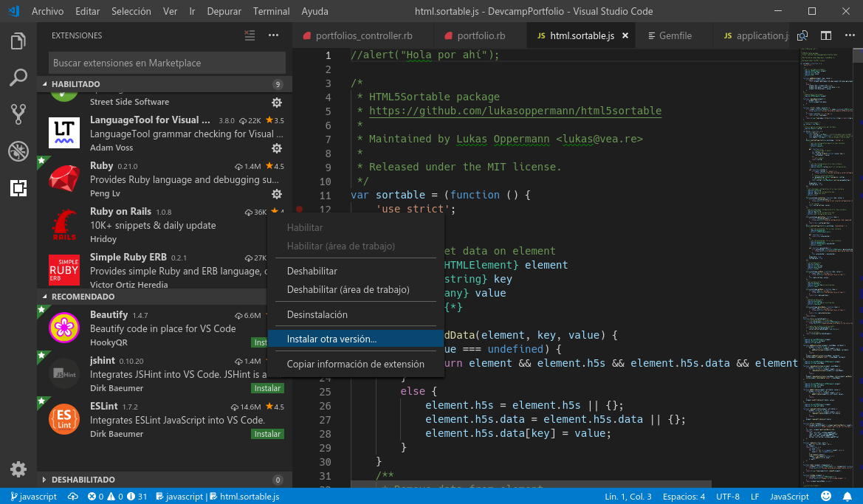Install the ESLint extension
Screen dimensions: 863x504
pyautogui.click(x=267, y=434)
